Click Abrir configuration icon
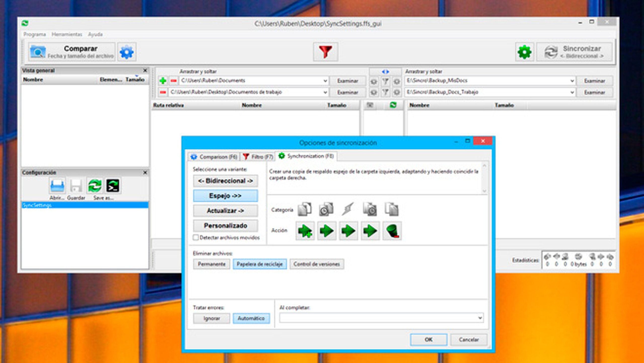This screenshot has width=644, height=363. 57,186
